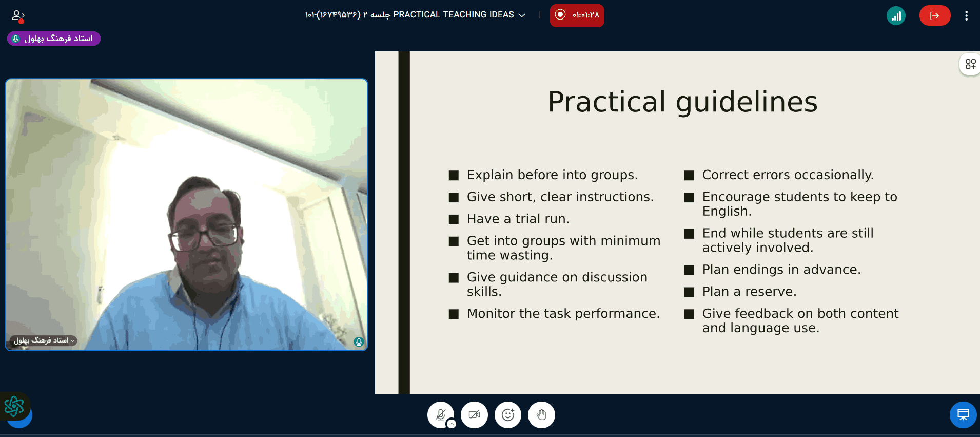Open the presenter name dropdown on the webcam
This screenshot has width=980, height=437.
44,340
